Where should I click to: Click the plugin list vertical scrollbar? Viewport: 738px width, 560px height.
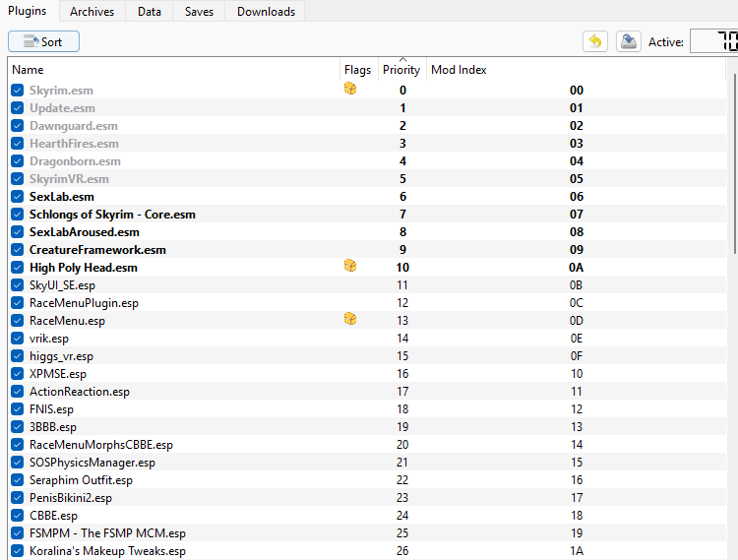tap(734, 162)
